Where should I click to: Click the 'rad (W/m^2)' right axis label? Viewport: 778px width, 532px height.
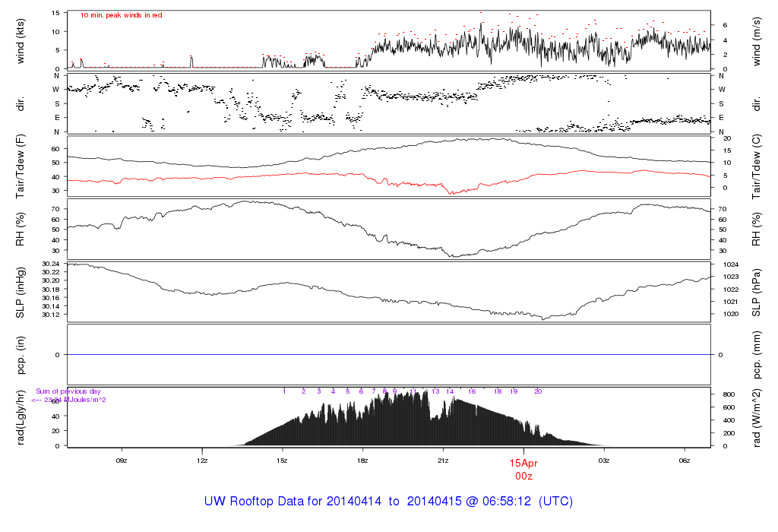757,417
